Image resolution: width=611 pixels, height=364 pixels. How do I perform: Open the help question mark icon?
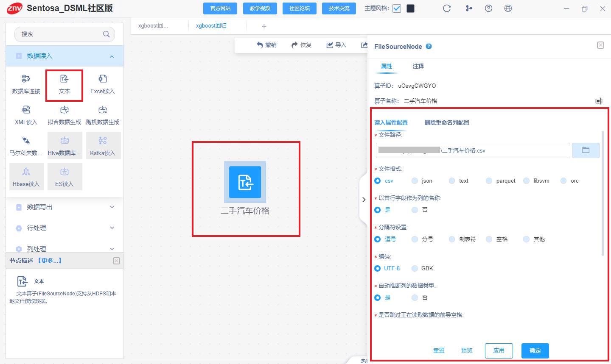click(488, 8)
